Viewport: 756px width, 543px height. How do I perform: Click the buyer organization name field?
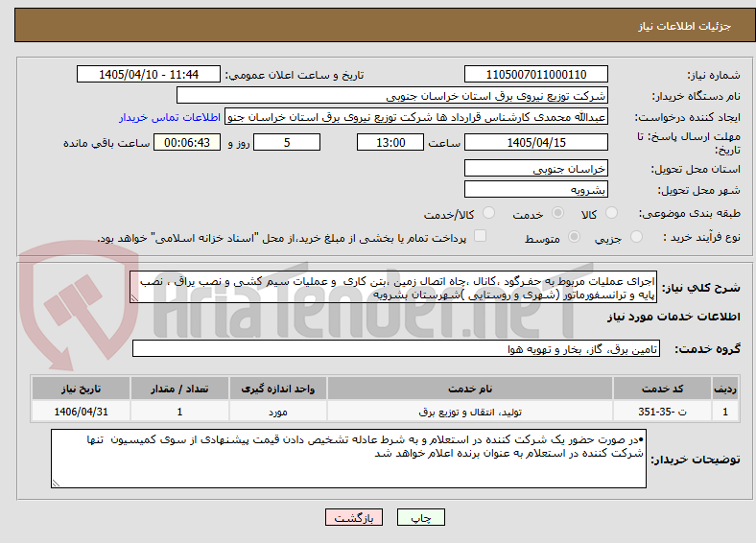pyautogui.click(x=392, y=96)
